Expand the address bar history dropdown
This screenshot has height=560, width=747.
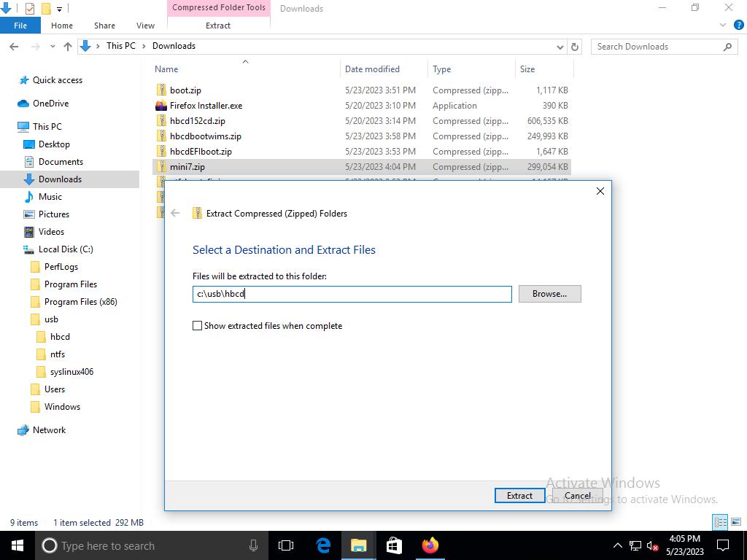coord(560,47)
